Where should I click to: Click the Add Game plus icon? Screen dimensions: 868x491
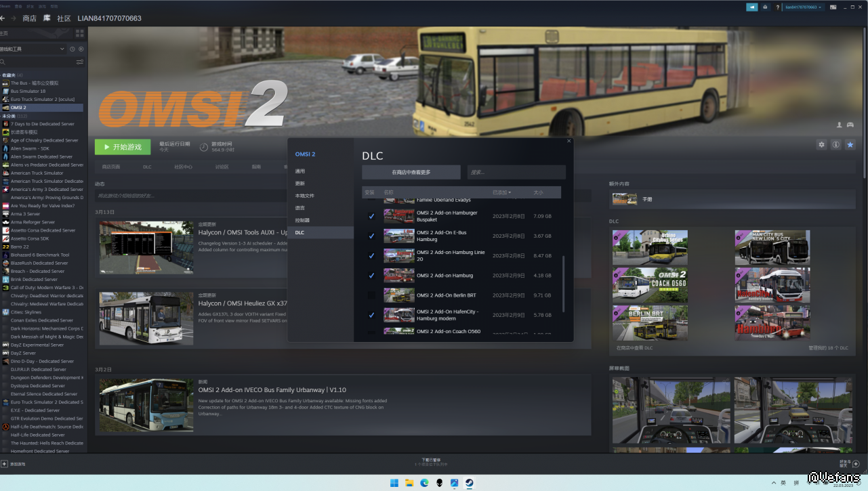pyautogui.click(x=4, y=464)
